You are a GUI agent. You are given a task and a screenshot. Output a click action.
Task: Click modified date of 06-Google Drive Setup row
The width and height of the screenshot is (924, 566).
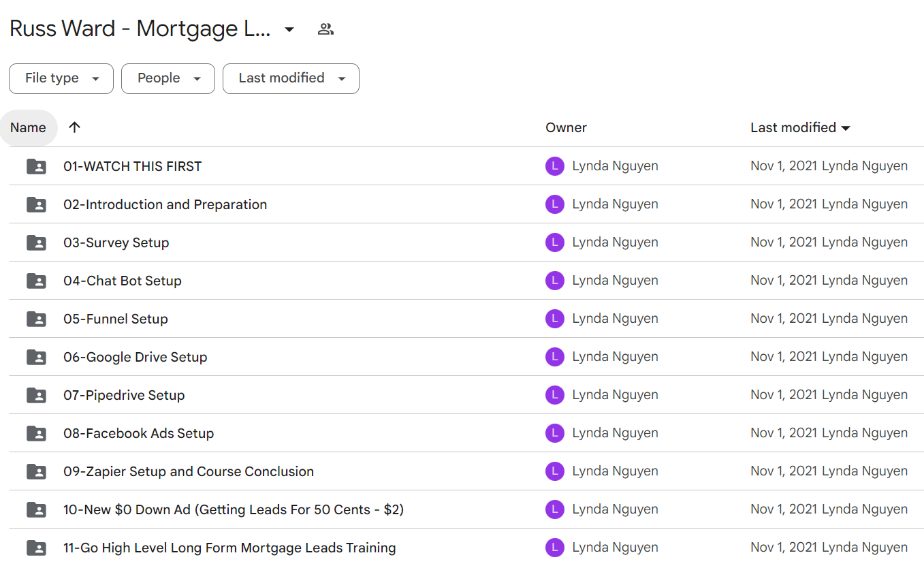[x=829, y=357]
